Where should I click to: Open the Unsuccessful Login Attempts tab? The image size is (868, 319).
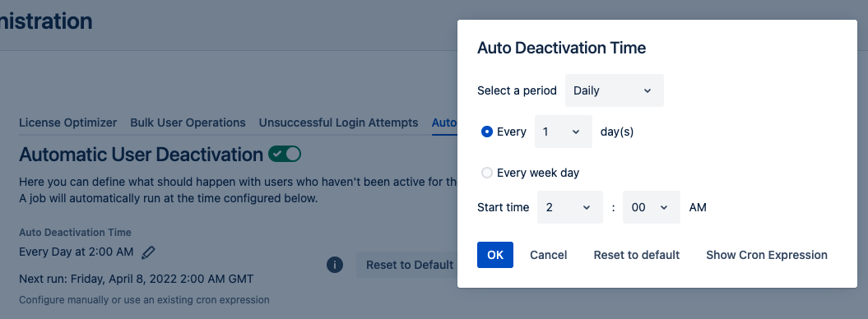(x=338, y=123)
